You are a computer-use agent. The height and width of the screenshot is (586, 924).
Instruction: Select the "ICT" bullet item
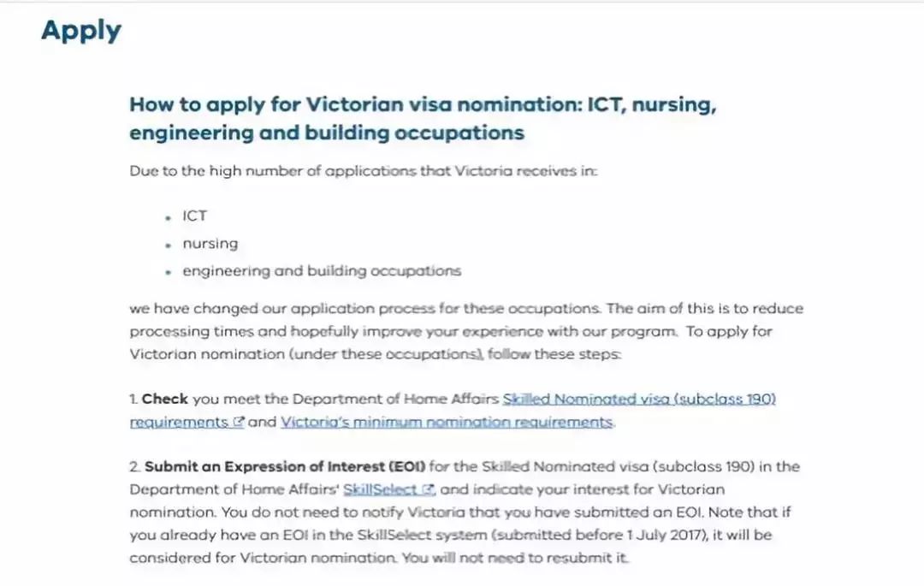tap(194, 216)
